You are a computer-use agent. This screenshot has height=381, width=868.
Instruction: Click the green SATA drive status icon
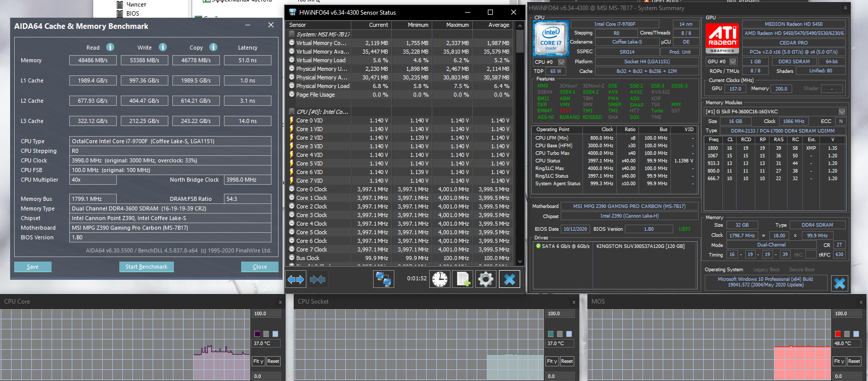(x=538, y=246)
